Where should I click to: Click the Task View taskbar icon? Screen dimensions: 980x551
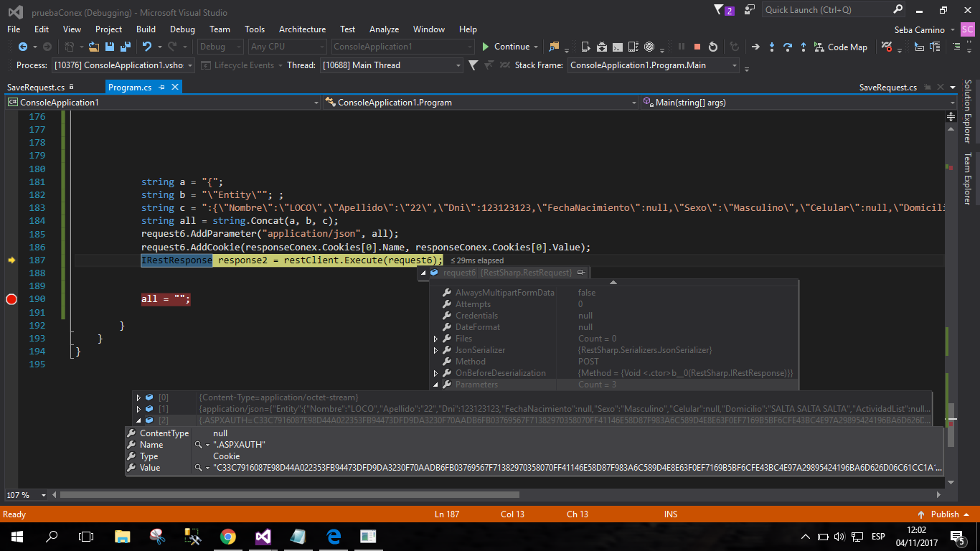click(x=86, y=536)
